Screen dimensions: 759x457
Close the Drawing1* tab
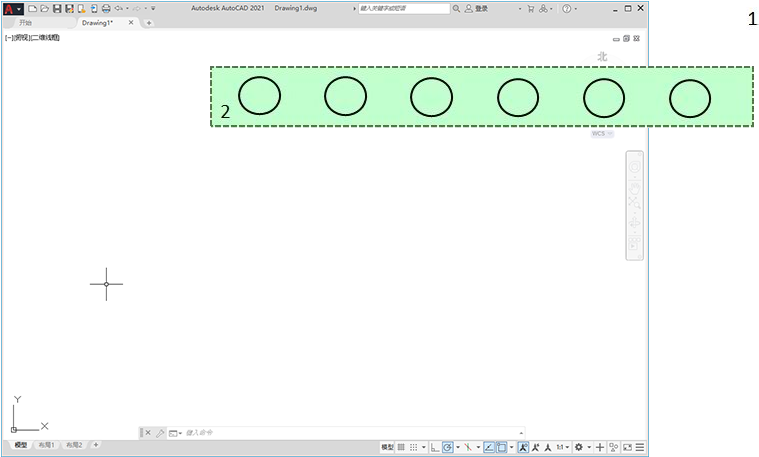131,23
